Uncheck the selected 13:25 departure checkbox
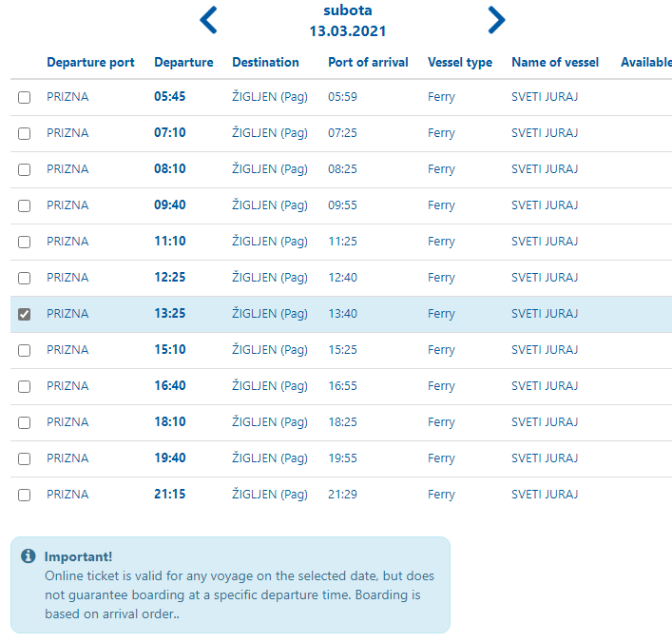This screenshot has width=672, height=643. pyautogui.click(x=25, y=314)
